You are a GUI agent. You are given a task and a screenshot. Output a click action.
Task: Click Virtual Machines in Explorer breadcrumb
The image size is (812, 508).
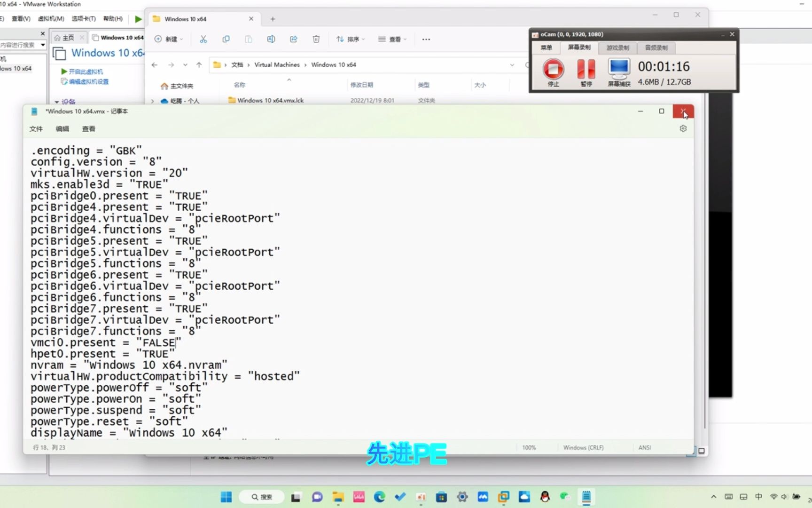coord(277,65)
